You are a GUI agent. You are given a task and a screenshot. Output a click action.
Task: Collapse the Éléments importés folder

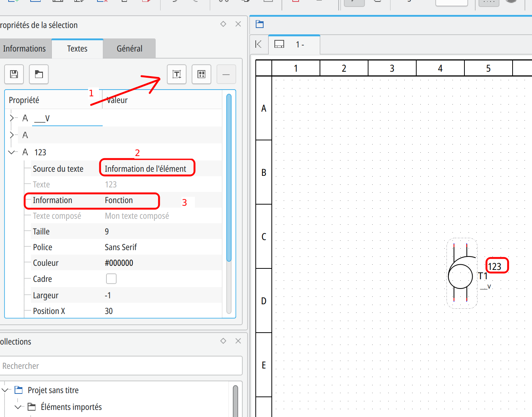18,407
